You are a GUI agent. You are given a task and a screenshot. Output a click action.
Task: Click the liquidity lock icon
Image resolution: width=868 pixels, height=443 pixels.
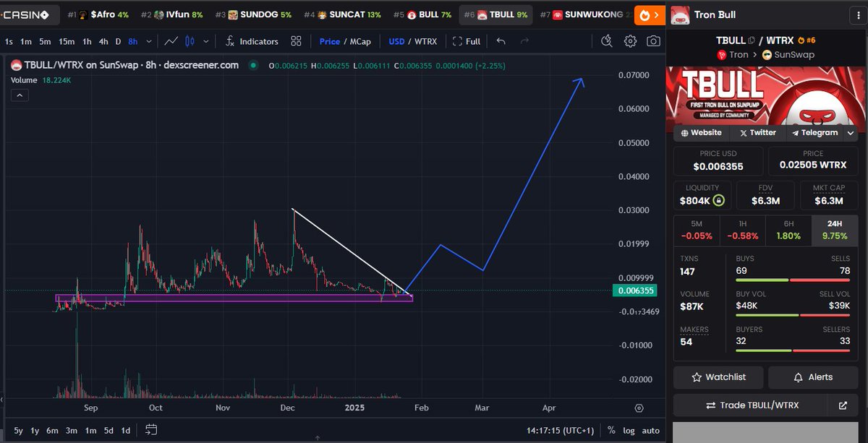(718, 200)
